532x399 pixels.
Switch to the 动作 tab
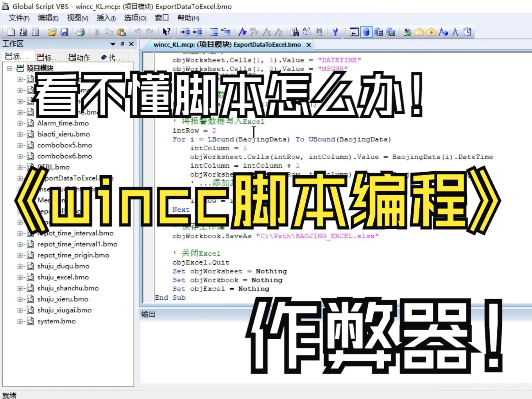[x=80, y=57]
